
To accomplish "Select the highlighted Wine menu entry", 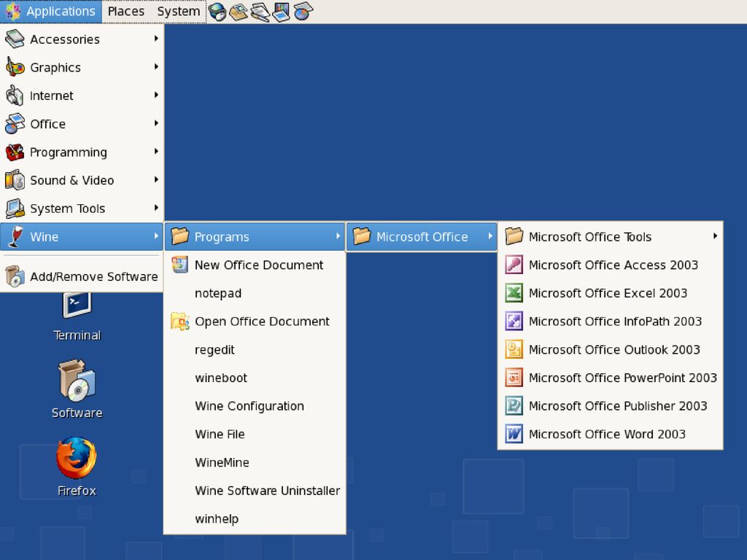I will [x=82, y=237].
